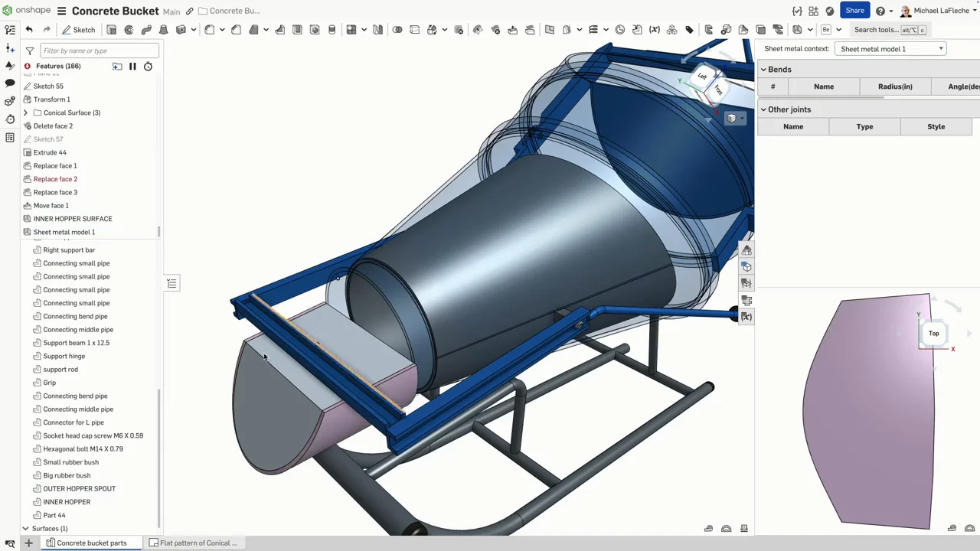This screenshot has height=551, width=980.
Task: Select the Extrude tool in toolbar
Action: click(x=112, y=30)
